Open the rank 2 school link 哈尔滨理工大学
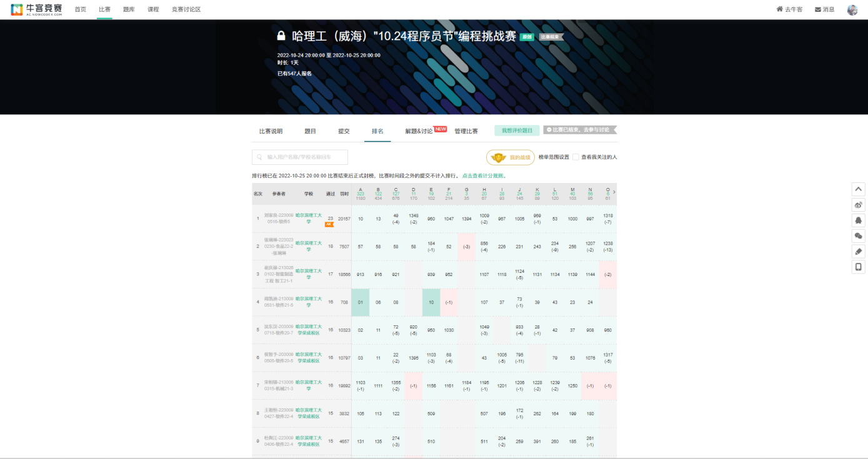The height and width of the screenshot is (459, 868). point(309,246)
